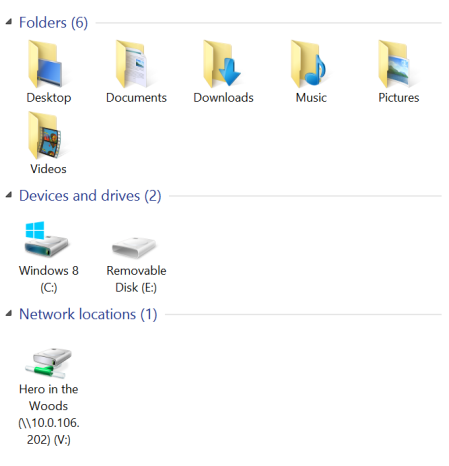Click the Downloads label text
The height and width of the screenshot is (466, 449).
click(223, 98)
